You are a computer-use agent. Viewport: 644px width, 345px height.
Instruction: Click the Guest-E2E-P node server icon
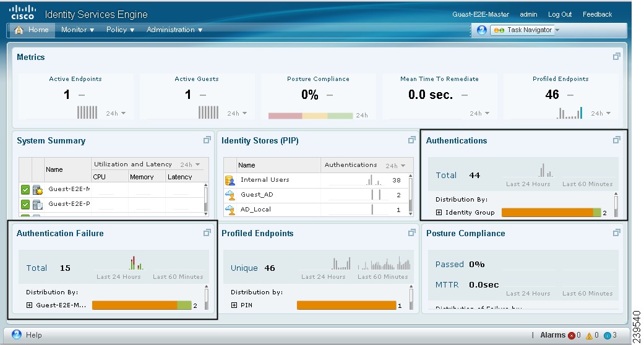(x=38, y=204)
